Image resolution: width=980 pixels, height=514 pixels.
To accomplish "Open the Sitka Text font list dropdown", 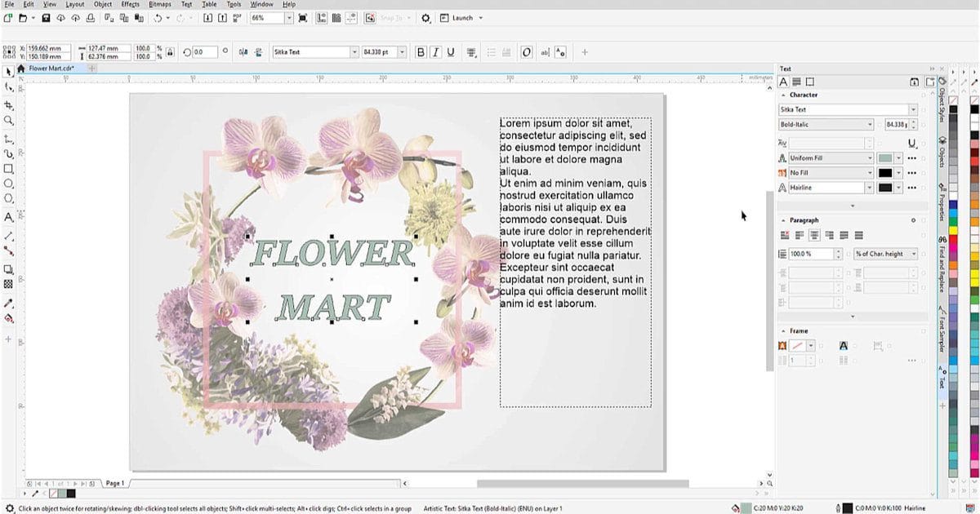I will pyautogui.click(x=914, y=109).
